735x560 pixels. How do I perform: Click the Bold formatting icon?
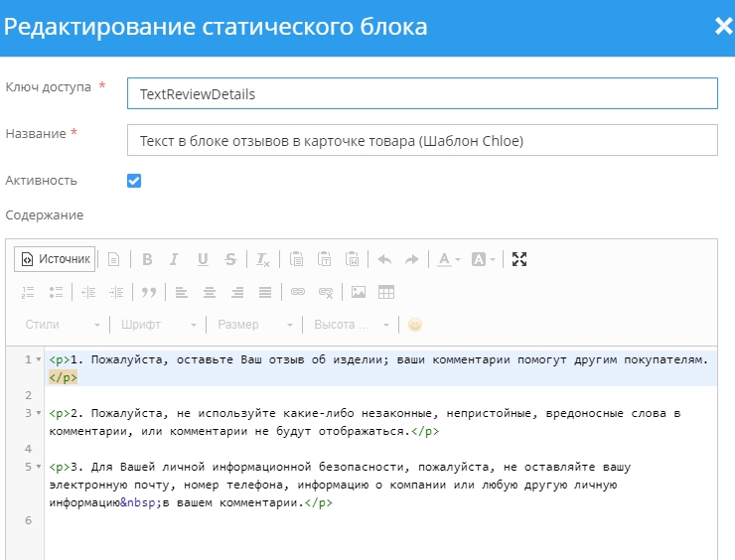147,259
